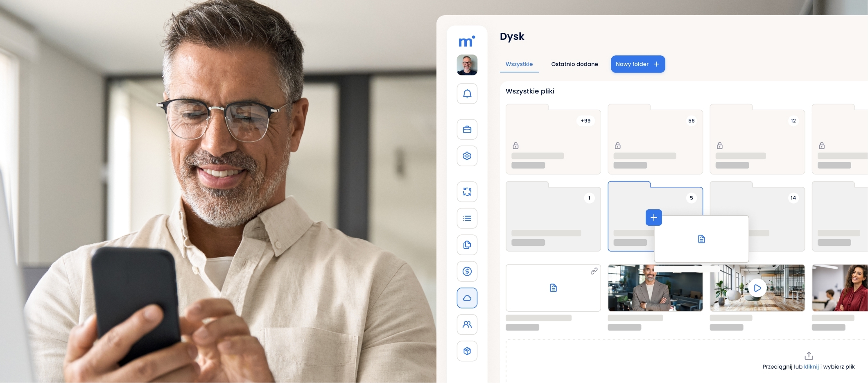Open the copy documents sidebar icon
This screenshot has width=868, height=383.
(467, 245)
